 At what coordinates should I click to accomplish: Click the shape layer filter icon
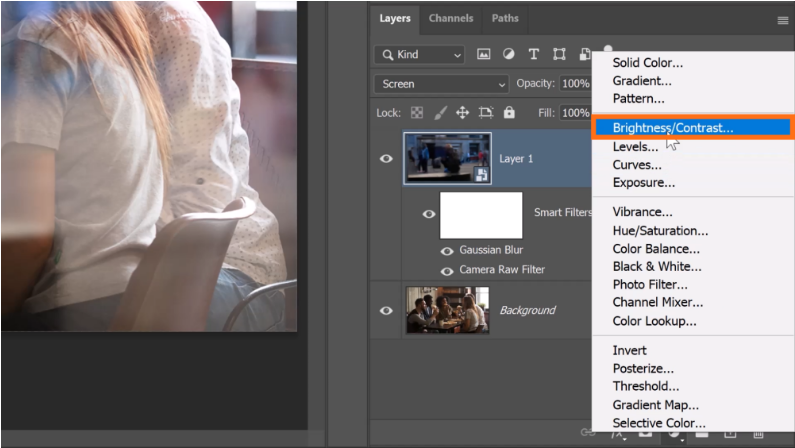559,54
